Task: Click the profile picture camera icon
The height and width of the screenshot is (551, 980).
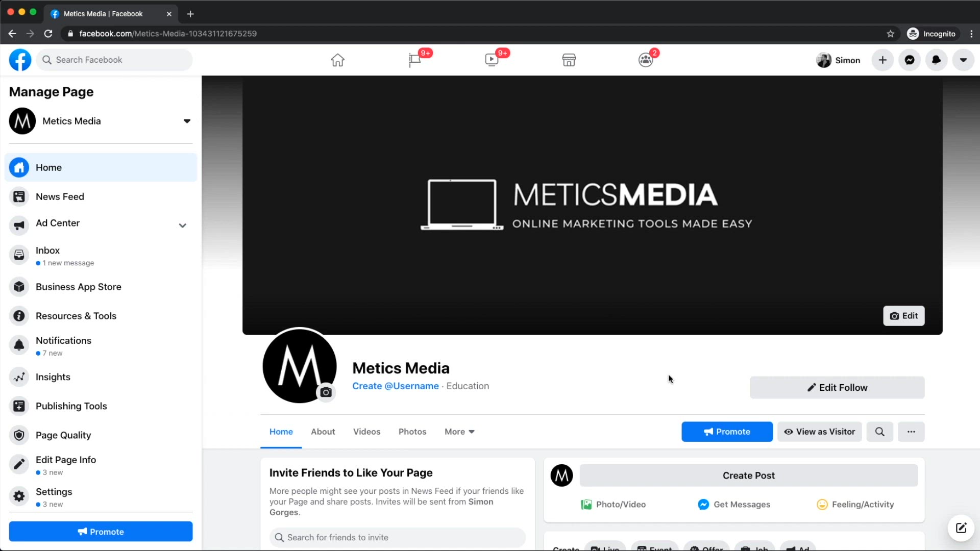Action: (x=326, y=392)
